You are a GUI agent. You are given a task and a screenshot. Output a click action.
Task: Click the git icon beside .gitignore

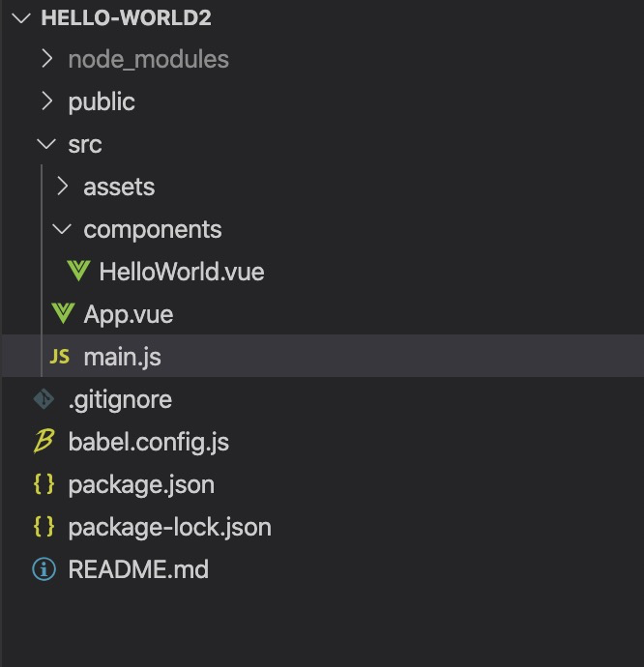coord(44,399)
